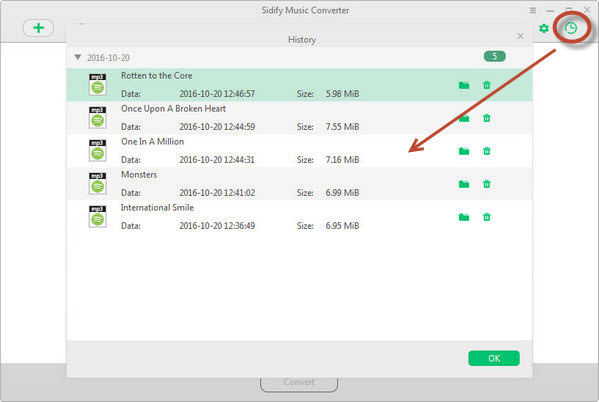The image size is (599, 402).
Task: Click mp3 file icon of Rotten to the Core
Action: (x=98, y=84)
